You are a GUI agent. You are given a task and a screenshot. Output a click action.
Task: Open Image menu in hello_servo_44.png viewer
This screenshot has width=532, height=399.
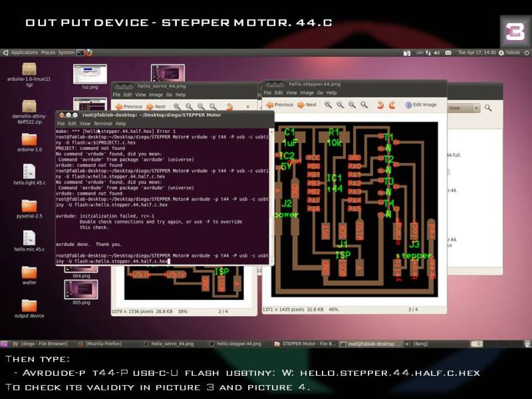[x=156, y=94]
